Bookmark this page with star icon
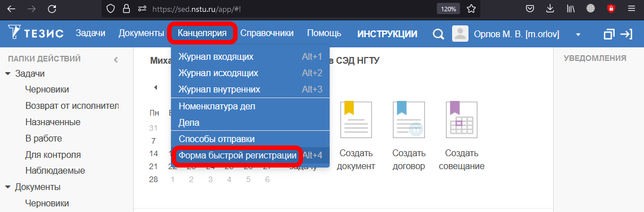This screenshot has height=212, width=644. point(471,8)
